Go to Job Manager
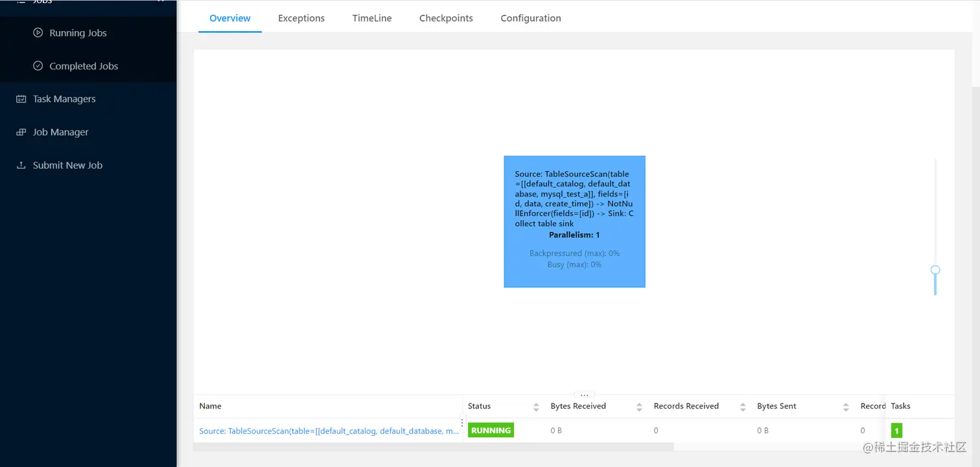 (x=60, y=132)
